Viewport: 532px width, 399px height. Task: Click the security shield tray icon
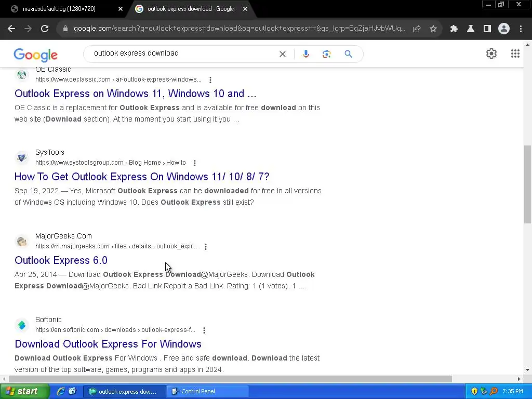click(x=474, y=392)
